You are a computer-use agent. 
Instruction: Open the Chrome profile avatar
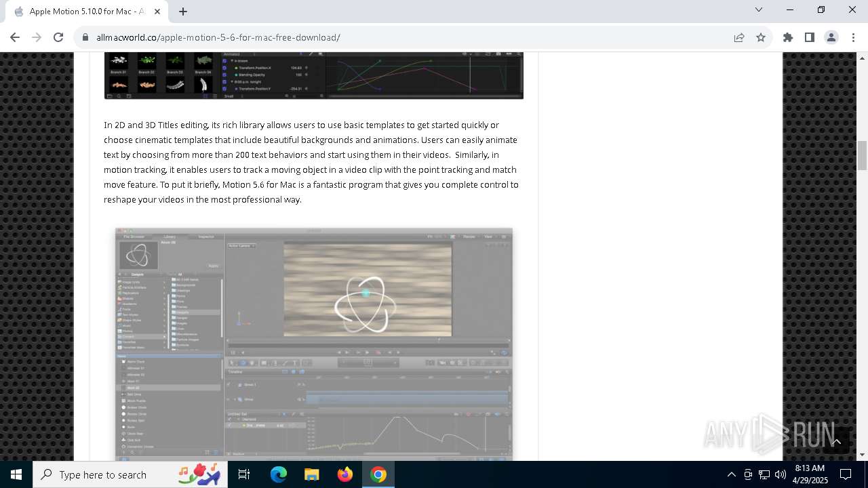tap(831, 37)
